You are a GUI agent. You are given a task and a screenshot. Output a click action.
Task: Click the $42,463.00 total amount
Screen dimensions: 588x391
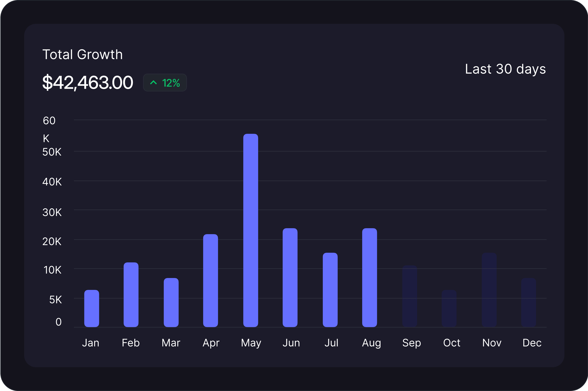(x=88, y=83)
